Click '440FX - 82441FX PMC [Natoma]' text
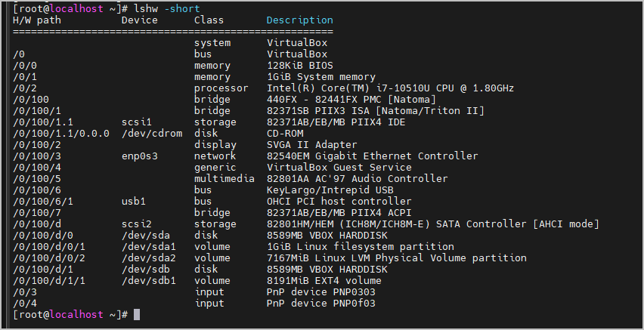This screenshot has width=644, height=330. coord(351,100)
